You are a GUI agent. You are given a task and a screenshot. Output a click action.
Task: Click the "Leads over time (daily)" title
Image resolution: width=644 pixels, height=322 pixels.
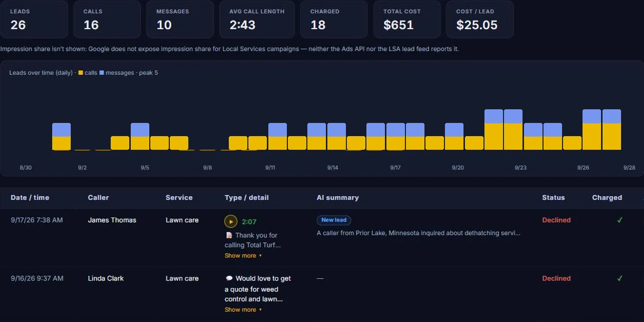point(41,73)
